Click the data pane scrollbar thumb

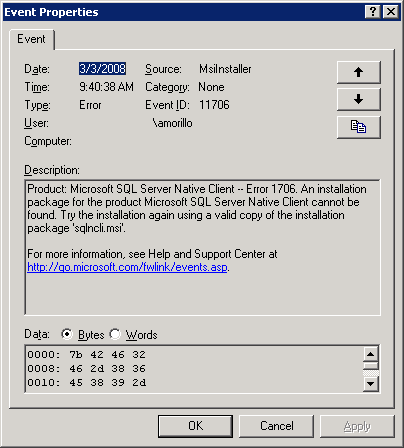coord(371,365)
